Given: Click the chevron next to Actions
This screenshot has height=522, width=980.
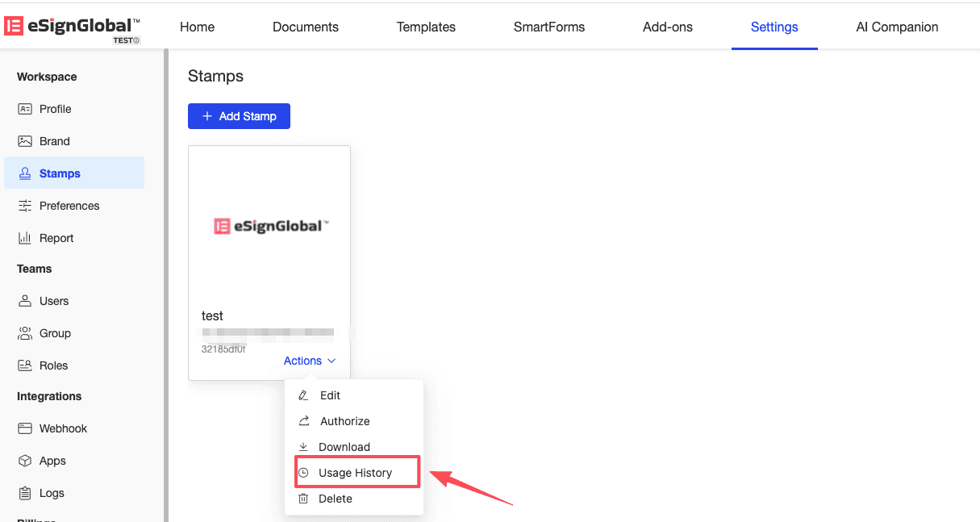Looking at the screenshot, I should click(x=332, y=361).
